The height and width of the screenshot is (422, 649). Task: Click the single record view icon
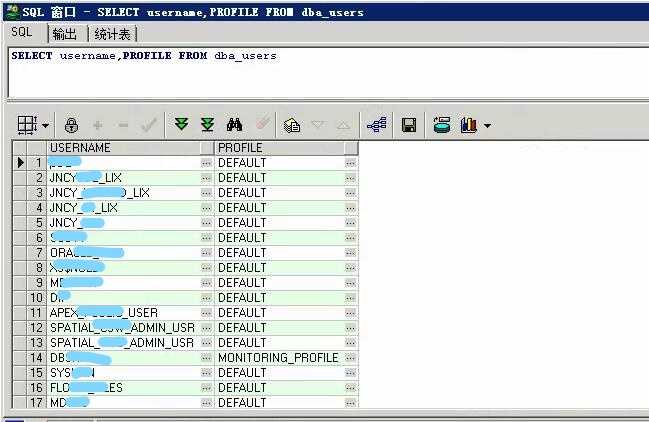pos(292,125)
